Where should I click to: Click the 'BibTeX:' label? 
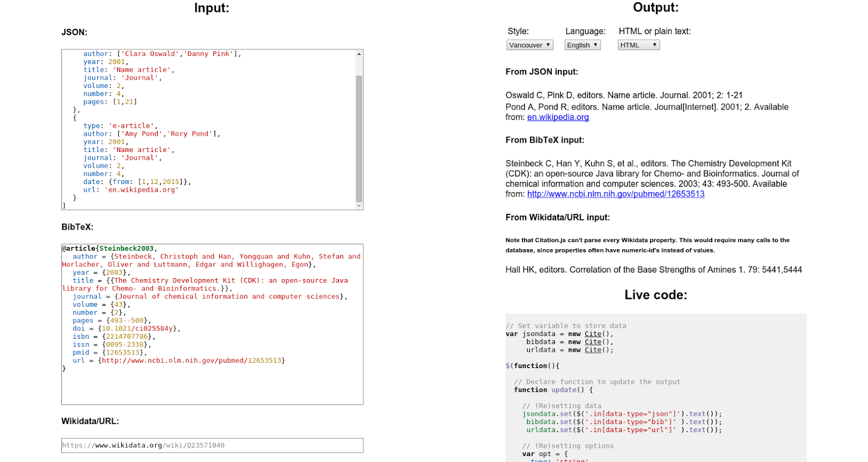click(77, 227)
